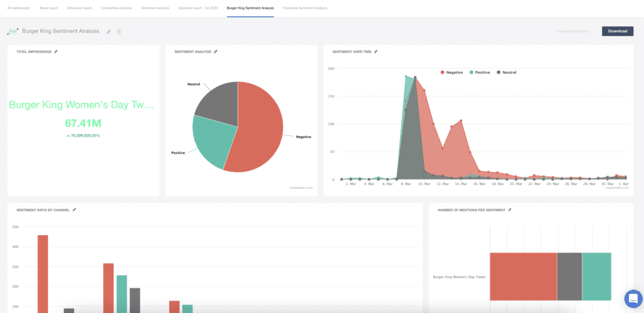This screenshot has height=313, width=644.
Task: Click the 67.41M total impressions value
Action: click(x=83, y=123)
